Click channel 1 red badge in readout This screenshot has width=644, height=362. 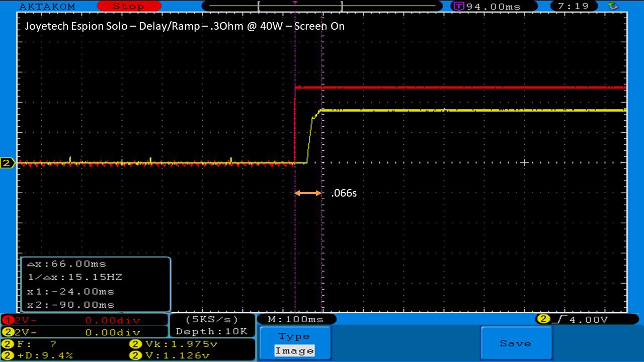(8, 320)
